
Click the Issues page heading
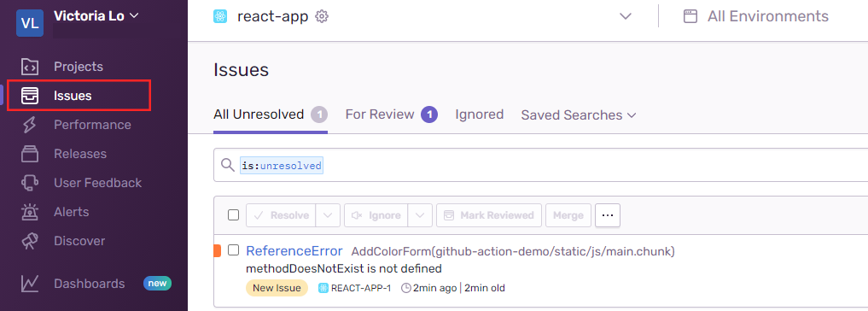click(242, 70)
